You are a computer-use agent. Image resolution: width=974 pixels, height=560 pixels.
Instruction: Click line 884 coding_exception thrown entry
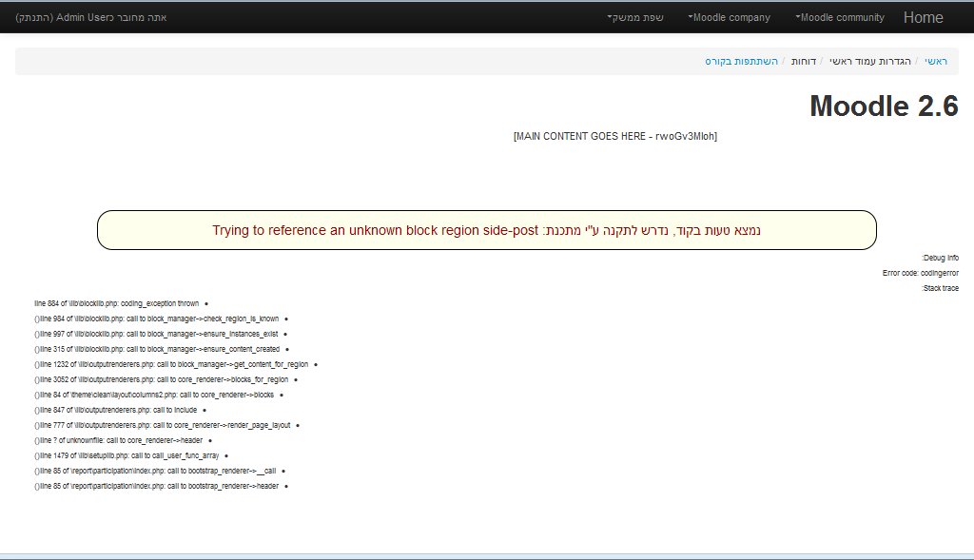[x=117, y=303]
